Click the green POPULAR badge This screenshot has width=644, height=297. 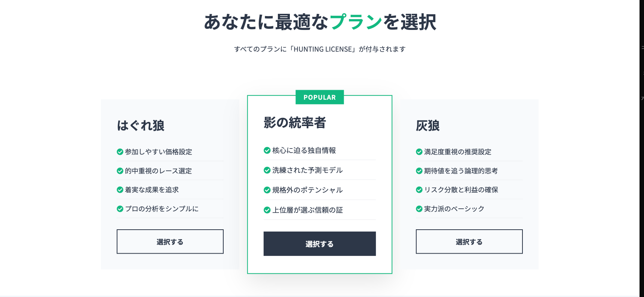click(319, 97)
